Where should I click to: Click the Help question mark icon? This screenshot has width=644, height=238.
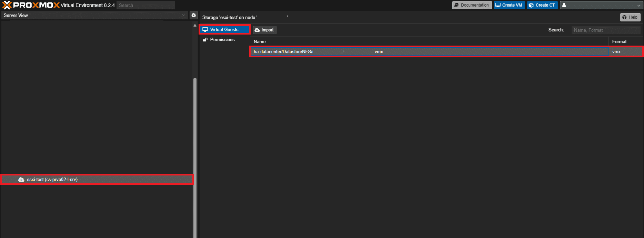coord(624,17)
